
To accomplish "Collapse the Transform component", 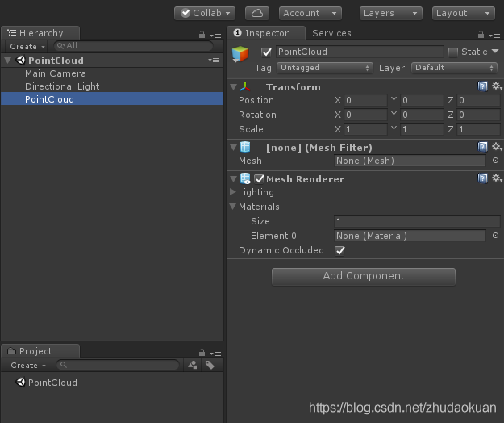I will tap(234, 87).
